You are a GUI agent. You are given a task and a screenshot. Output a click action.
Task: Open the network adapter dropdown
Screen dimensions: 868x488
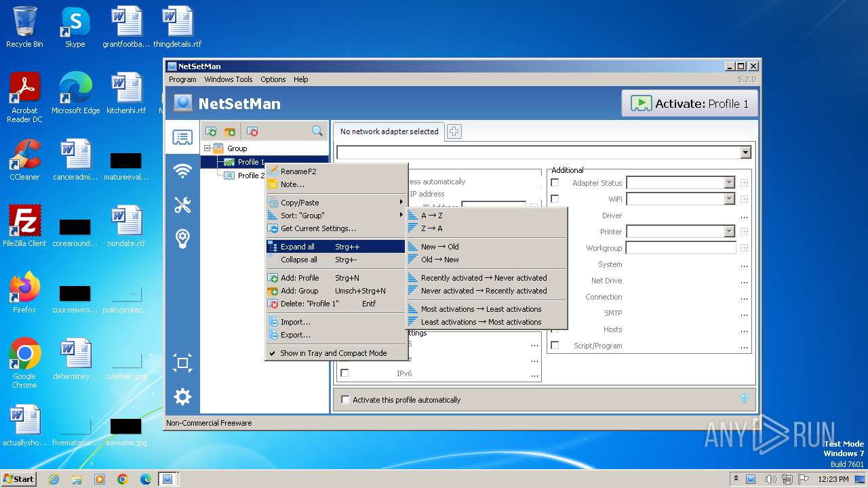[x=746, y=152]
